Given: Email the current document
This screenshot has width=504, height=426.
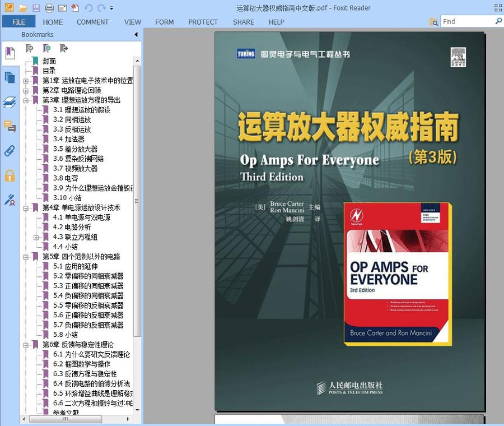Looking at the screenshot, I should 62,8.
